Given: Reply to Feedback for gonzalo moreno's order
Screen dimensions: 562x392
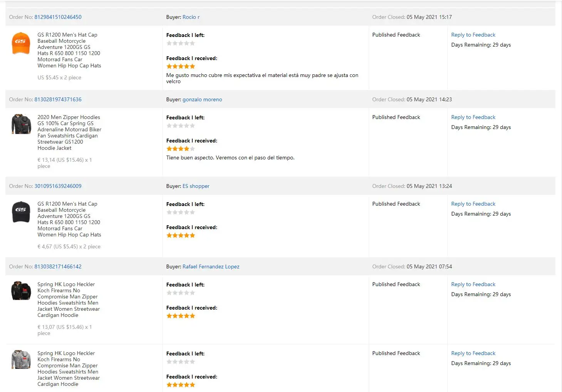Looking at the screenshot, I should 473,117.
